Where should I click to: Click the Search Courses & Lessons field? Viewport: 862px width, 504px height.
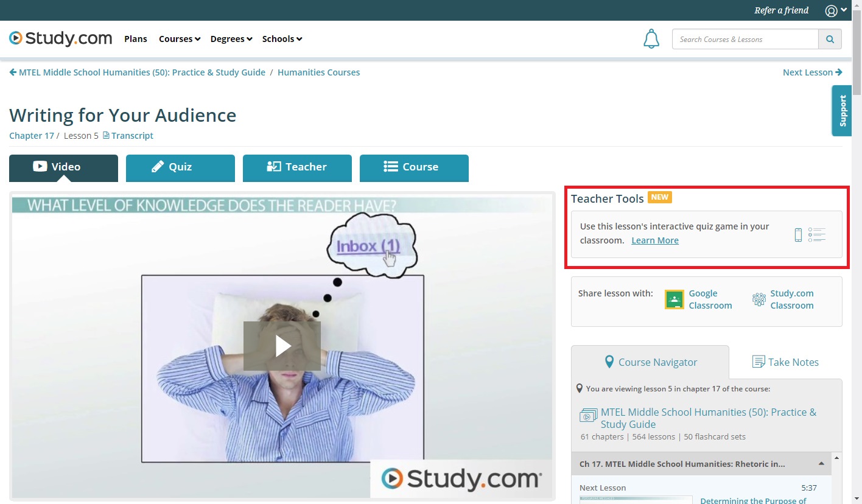click(x=745, y=39)
